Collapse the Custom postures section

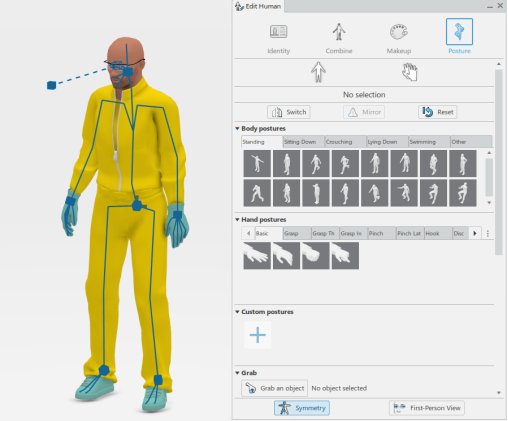(x=237, y=312)
